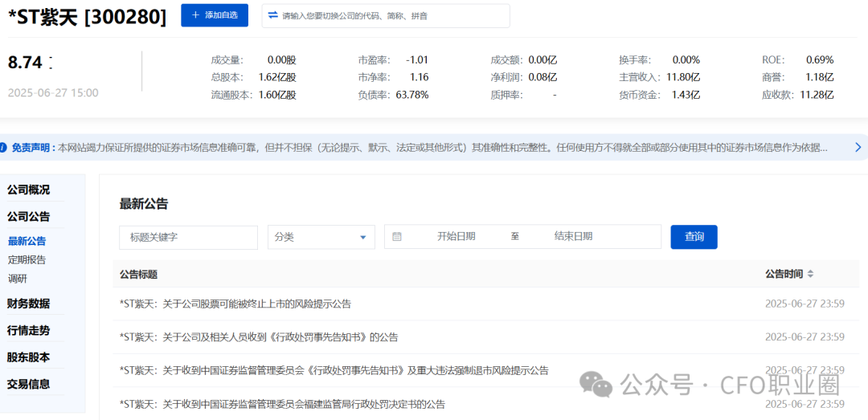Image resolution: width=868 pixels, height=420 pixels.
Task: Open 行情走势 in the sidebar
Action: 29,331
